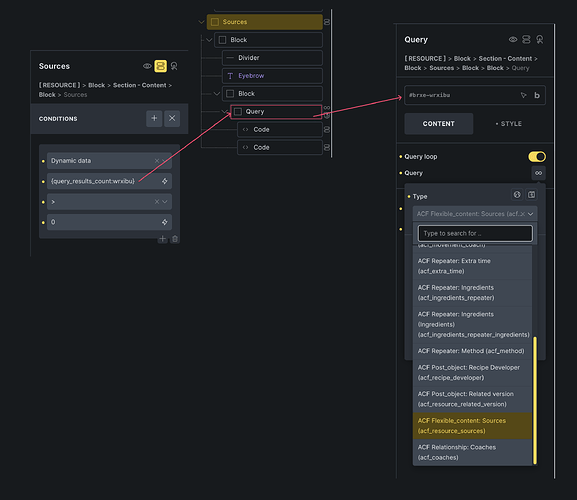Click the interactions icon in Query panel header
Viewport: 577px width, 500px height.
pos(539,39)
